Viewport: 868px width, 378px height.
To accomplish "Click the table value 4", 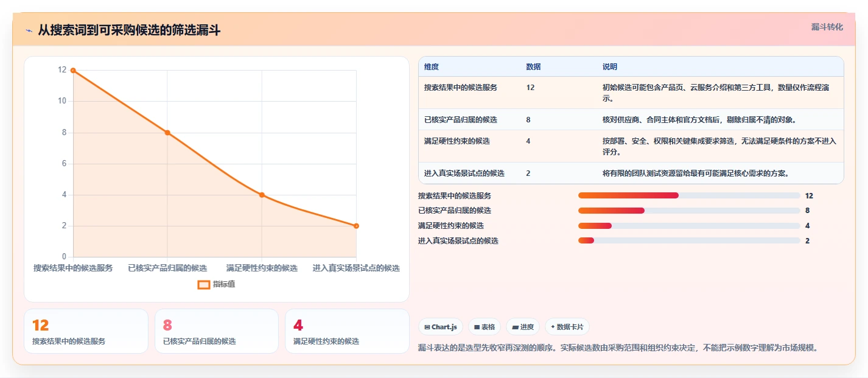I will (528, 141).
